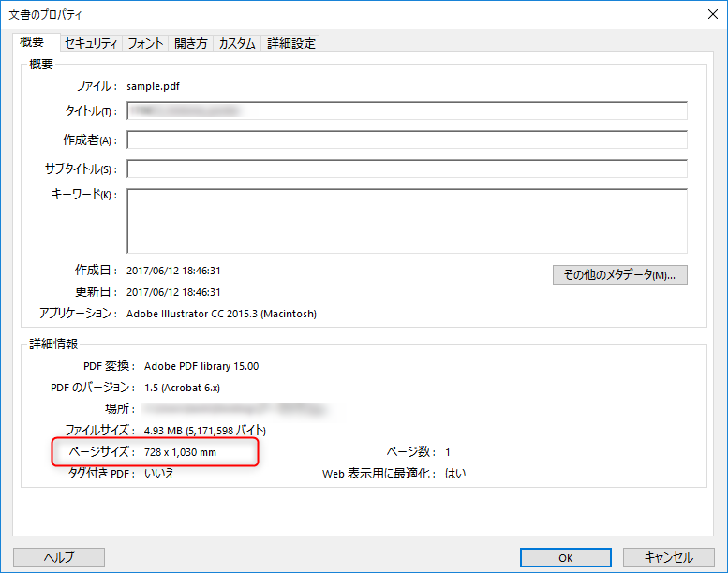Click the blurred 場所 file path
728x573 pixels.
tap(234, 409)
